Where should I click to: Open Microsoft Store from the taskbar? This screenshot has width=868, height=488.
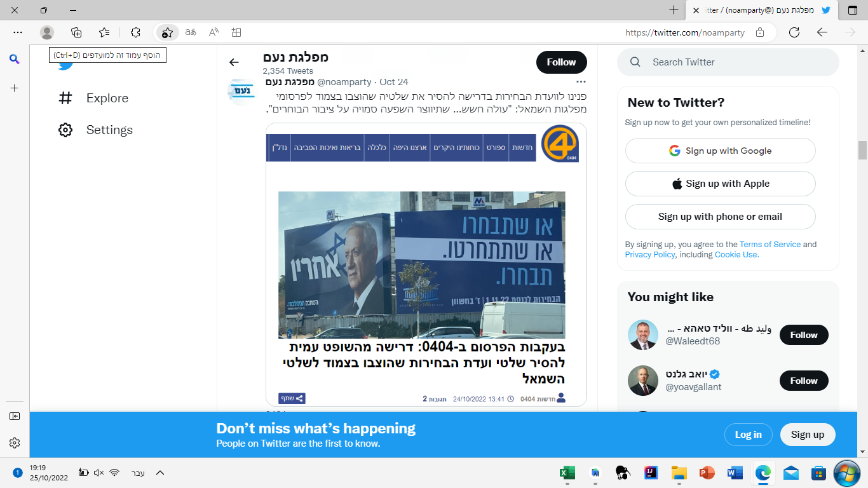click(818, 473)
